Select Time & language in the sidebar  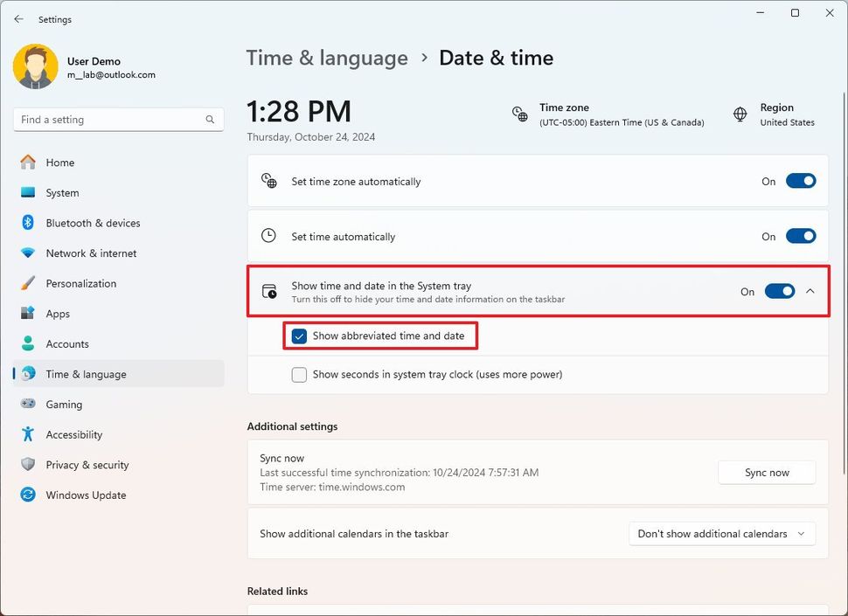pos(85,373)
